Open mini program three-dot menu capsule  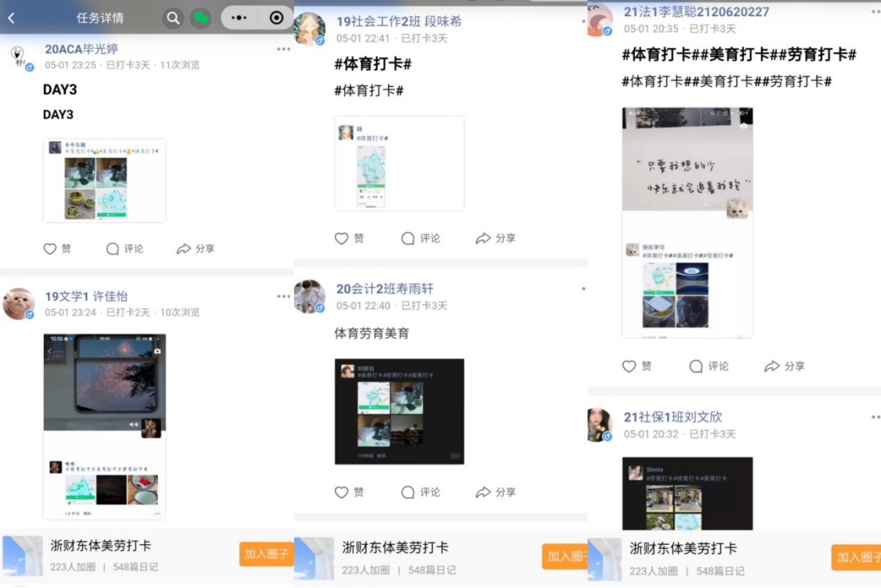(x=239, y=18)
